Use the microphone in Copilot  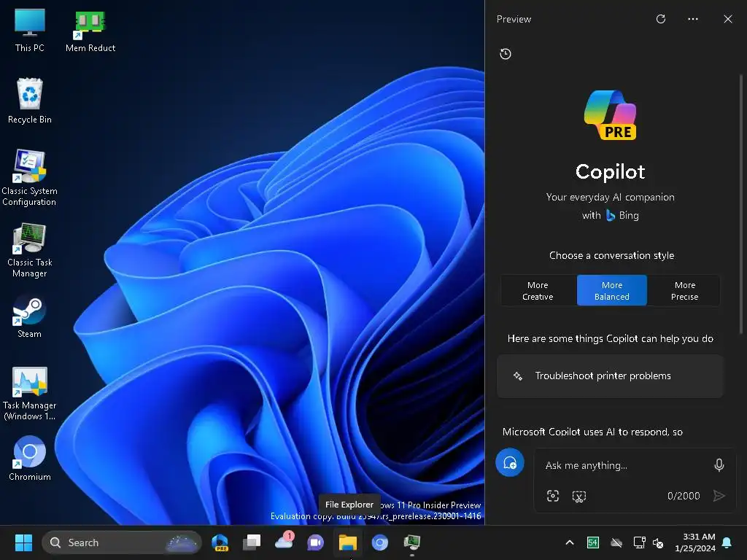click(719, 464)
